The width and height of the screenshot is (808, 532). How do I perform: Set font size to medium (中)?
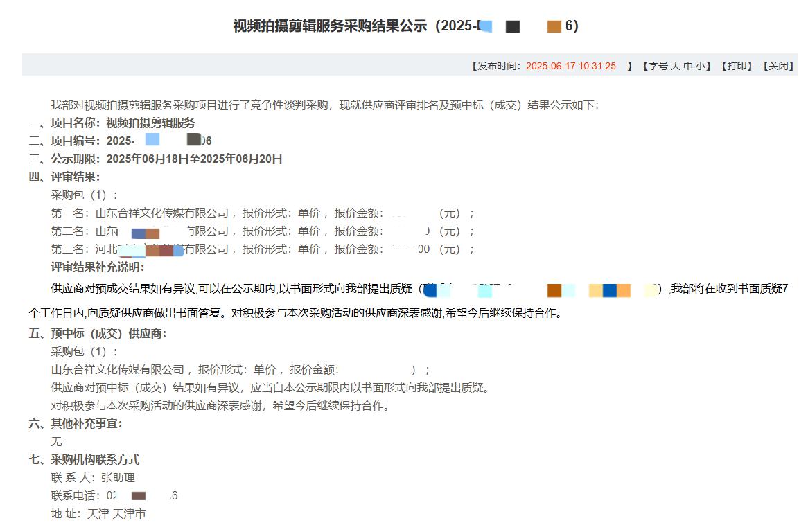(688, 66)
